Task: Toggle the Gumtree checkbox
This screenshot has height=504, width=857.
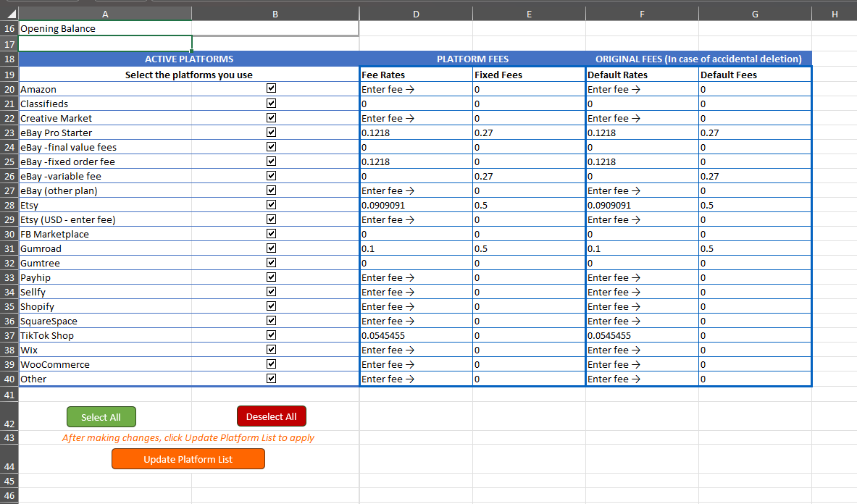Action: tap(271, 262)
